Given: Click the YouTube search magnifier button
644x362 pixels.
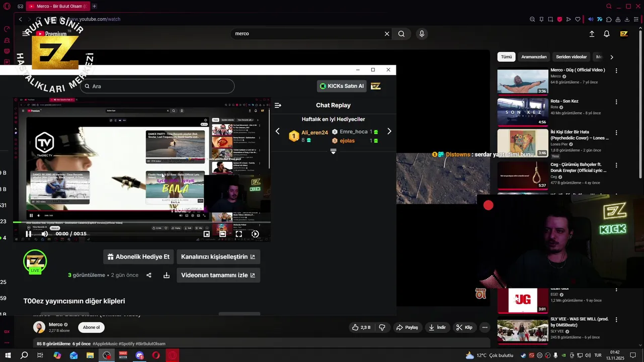Looking at the screenshot, I should 401,34.
